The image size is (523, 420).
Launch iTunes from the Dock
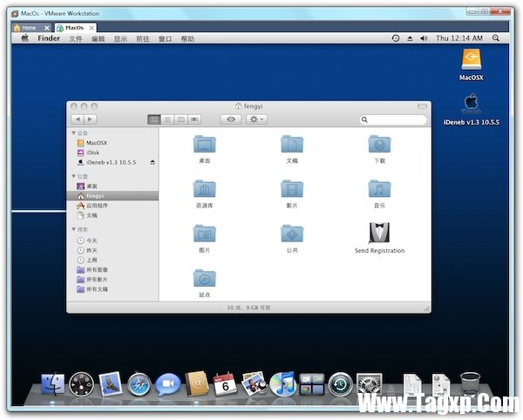click(x=282, y=383)
